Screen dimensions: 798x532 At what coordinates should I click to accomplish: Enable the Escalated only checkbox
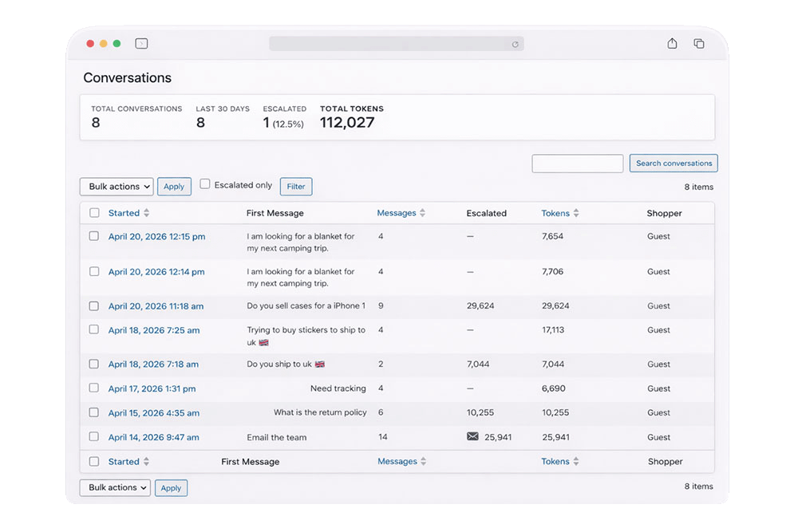tap(204, 184)
